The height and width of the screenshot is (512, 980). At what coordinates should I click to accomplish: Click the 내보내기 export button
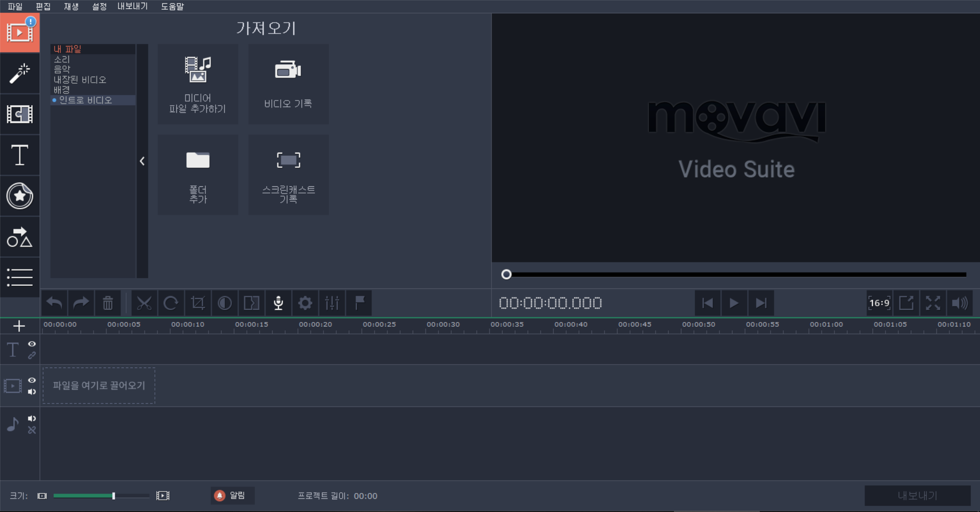click(x=917, y=496)
